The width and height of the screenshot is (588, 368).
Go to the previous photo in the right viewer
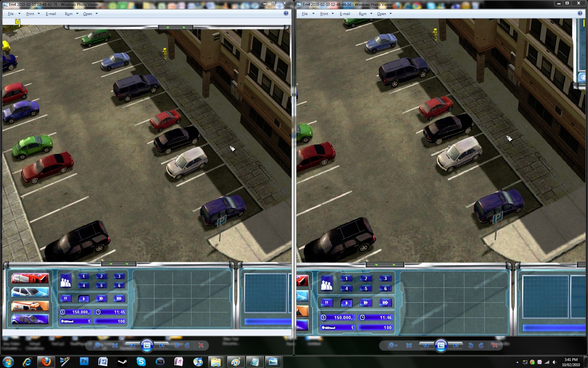pyautogui.click(x=426, y=346)
